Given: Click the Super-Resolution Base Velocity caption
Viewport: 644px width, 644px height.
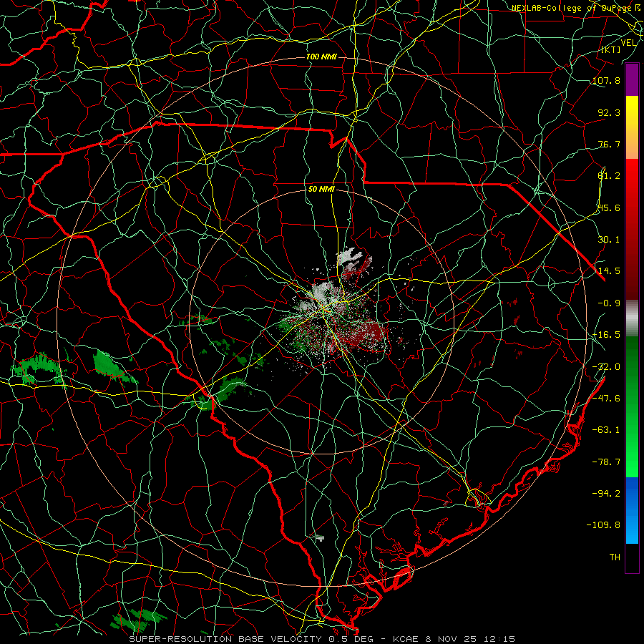Looking at the screenshot, I should click(322, 639).
